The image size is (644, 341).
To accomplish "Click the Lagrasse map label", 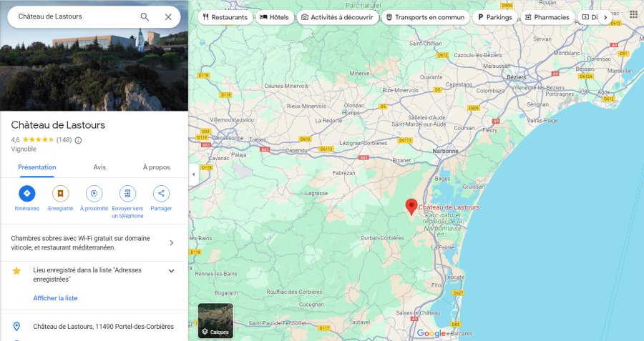I will coord(316,193).
